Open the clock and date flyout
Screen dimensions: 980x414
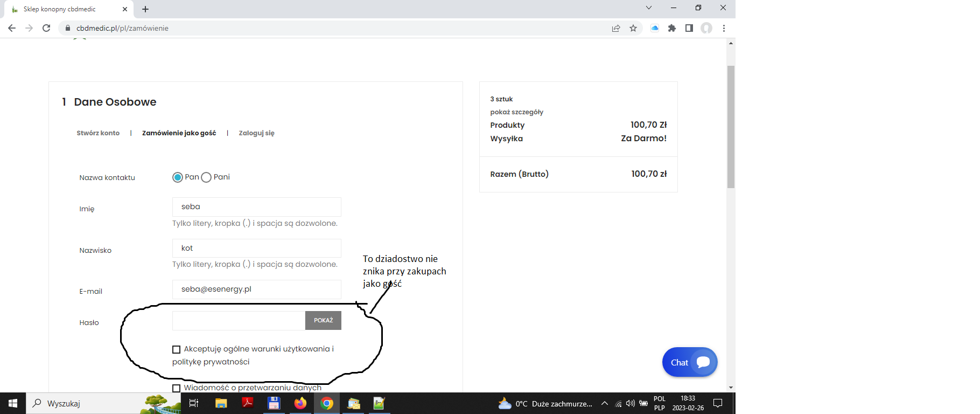click(x=688, y=403)
